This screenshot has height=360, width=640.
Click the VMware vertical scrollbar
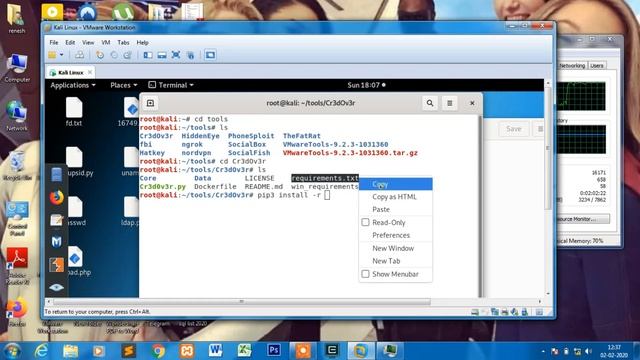(548, 148)
